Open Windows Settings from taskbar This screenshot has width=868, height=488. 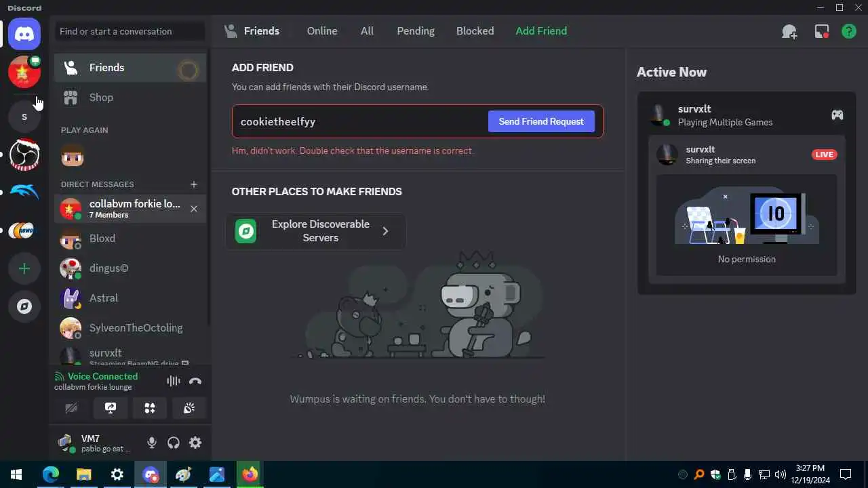point(117,474)
